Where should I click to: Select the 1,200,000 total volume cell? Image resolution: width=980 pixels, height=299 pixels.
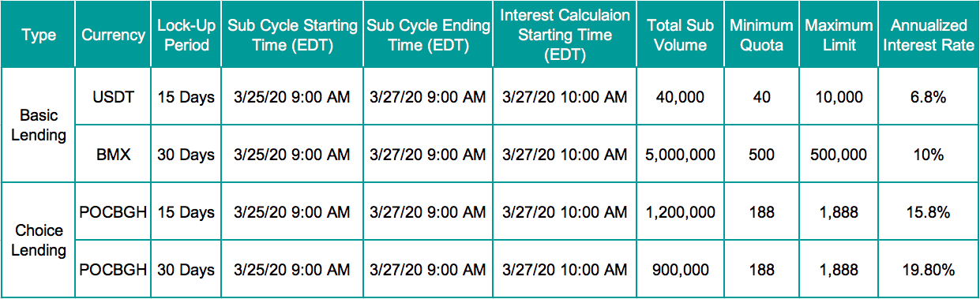680,212
